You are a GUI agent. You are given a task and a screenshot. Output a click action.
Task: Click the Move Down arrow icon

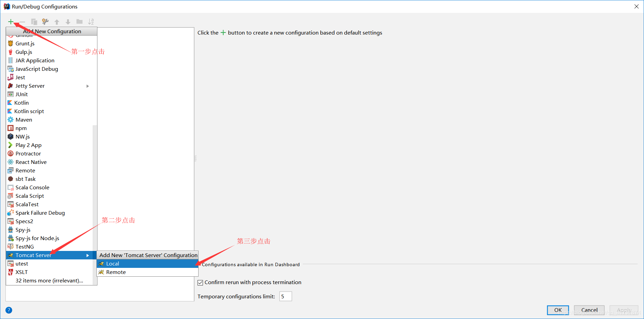[x=68, y=22]
